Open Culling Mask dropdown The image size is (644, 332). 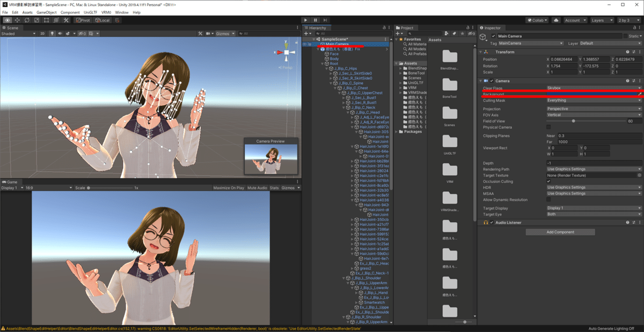594,100
